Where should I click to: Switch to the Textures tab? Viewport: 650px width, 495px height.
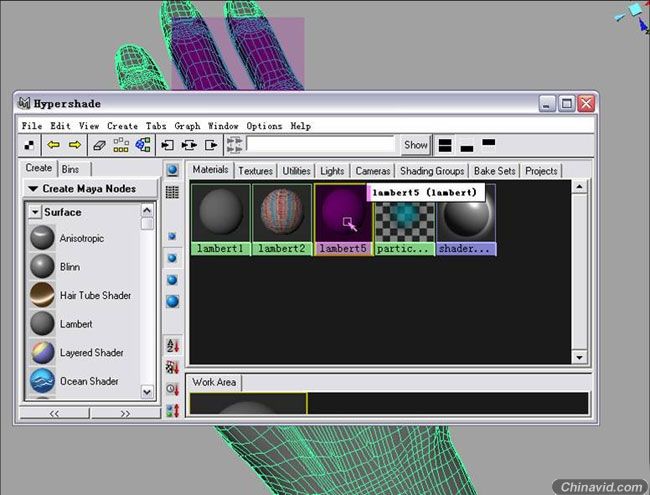(255, 171)
